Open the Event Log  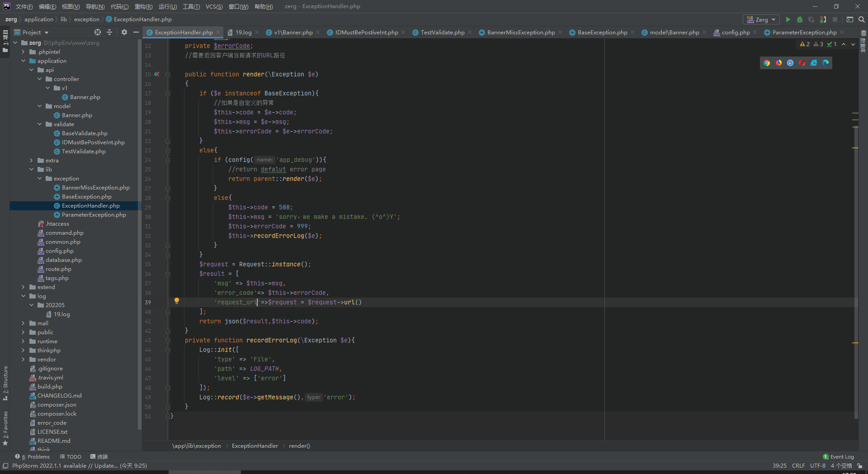click(839, 457)
